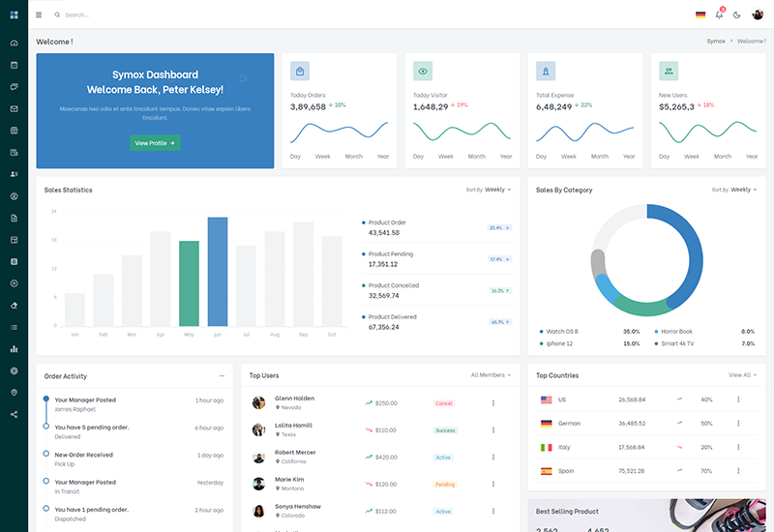Screen dimensions: 774x532
Task: Click the share icon in sidebar
Action: pyautogui.click(x=14, y=414)
